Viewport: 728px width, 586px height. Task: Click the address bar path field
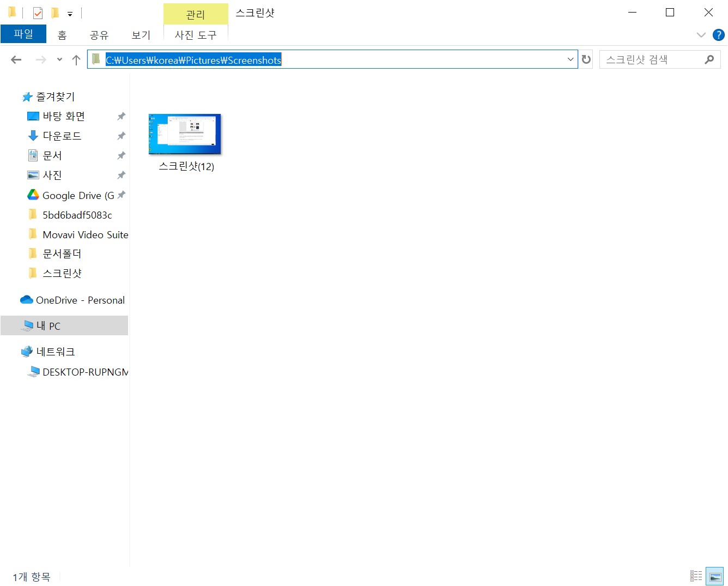(x=332, y=59)
